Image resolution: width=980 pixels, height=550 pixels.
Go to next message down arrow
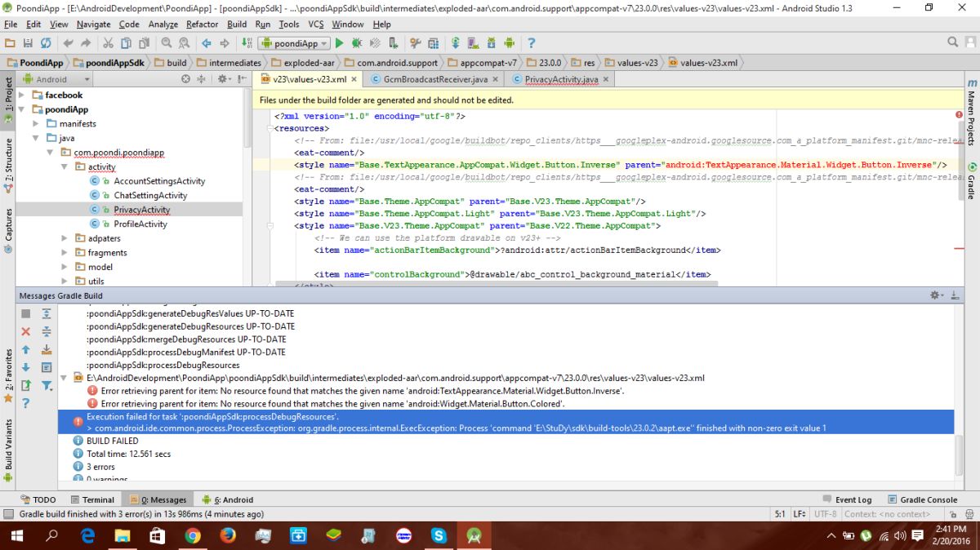point(25,367)
